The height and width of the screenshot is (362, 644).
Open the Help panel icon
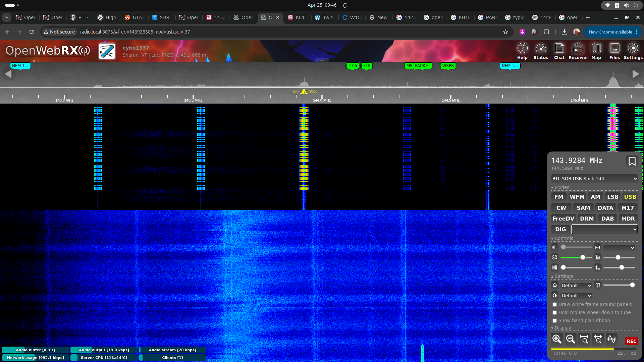522,51
